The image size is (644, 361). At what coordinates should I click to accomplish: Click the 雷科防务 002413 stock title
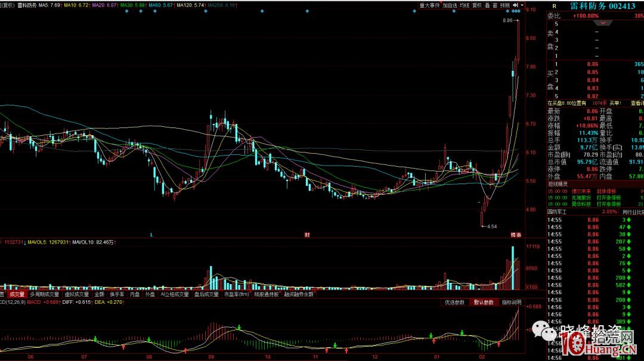602,6
